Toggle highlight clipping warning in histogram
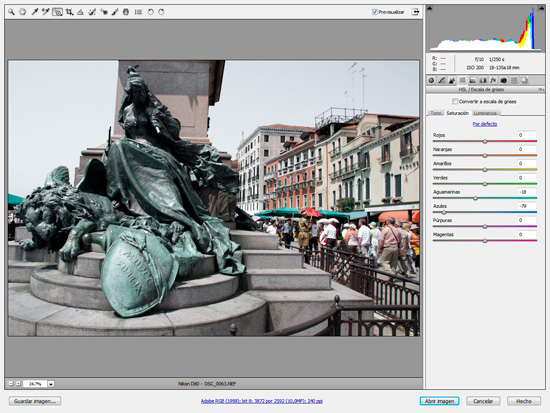The image size is (550, 413). 542,8
